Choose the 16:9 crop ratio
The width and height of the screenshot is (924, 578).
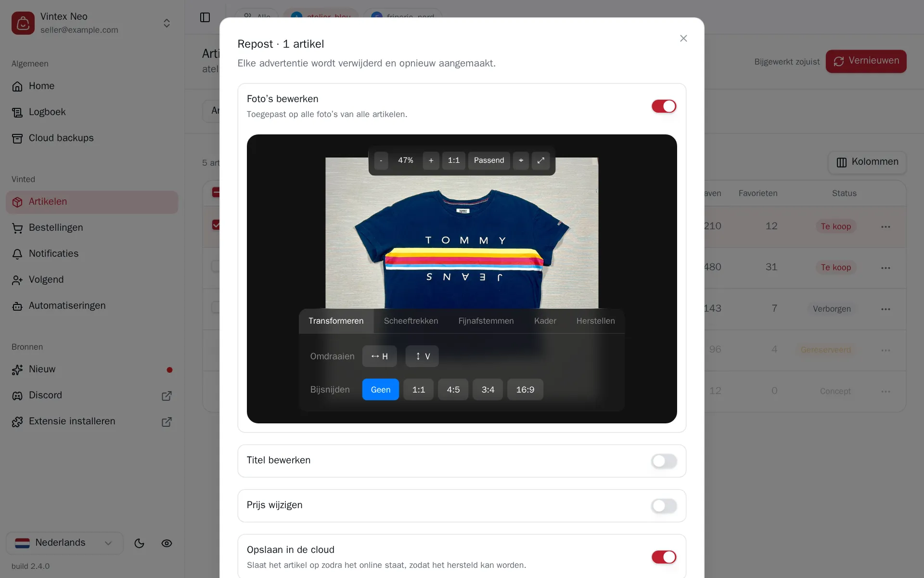[525, 390]
